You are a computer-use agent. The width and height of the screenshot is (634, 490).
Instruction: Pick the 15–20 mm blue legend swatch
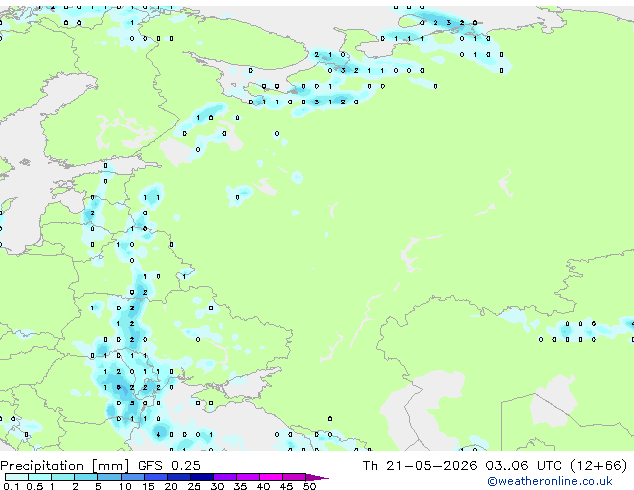[156, 477]
